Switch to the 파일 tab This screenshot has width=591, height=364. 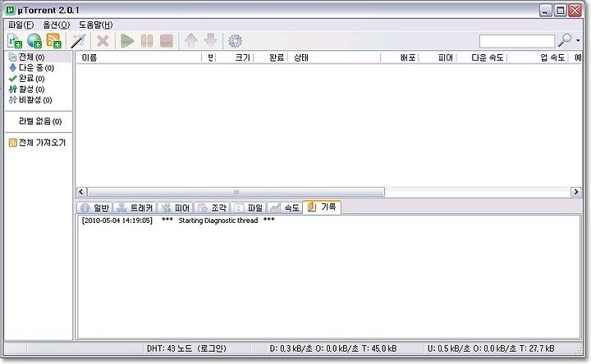(248, 207)
